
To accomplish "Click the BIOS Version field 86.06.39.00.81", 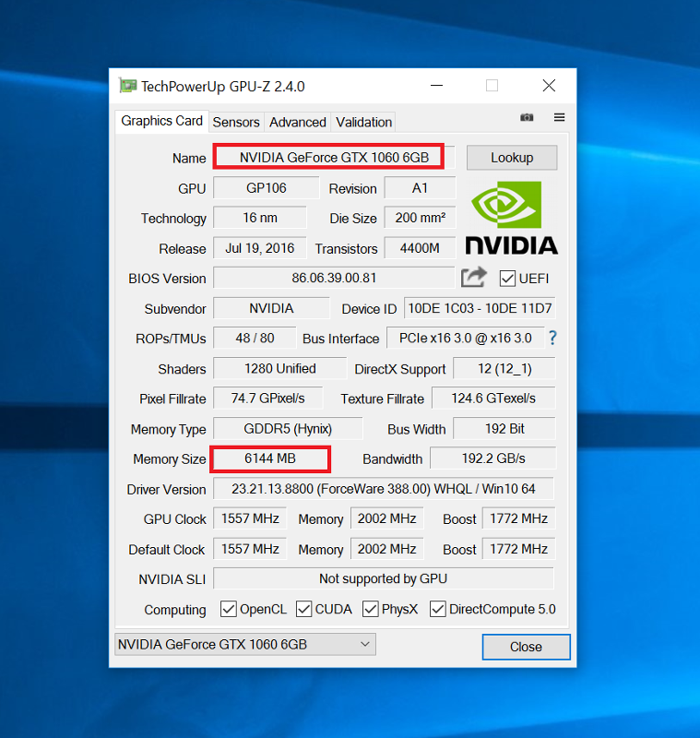I will click(334, 278).
